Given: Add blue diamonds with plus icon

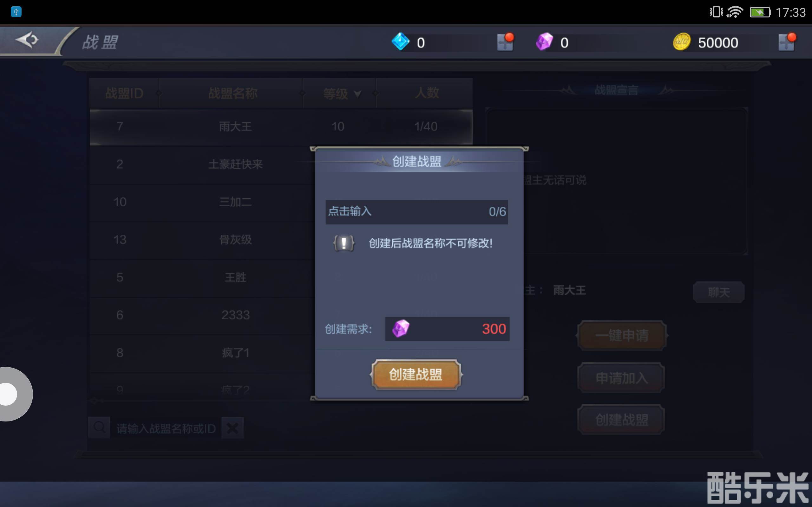Looking at the screenshot, I should click(505, 42).
